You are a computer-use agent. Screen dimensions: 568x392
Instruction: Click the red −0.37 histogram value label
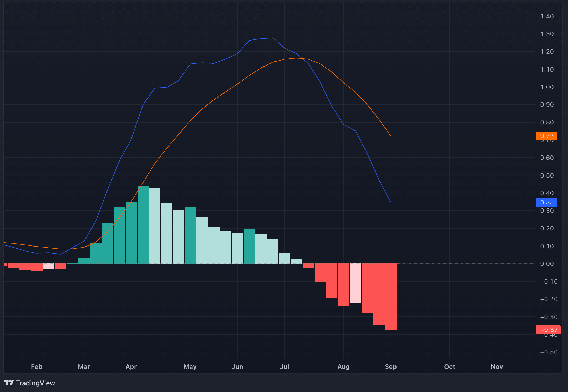point(548,330)
